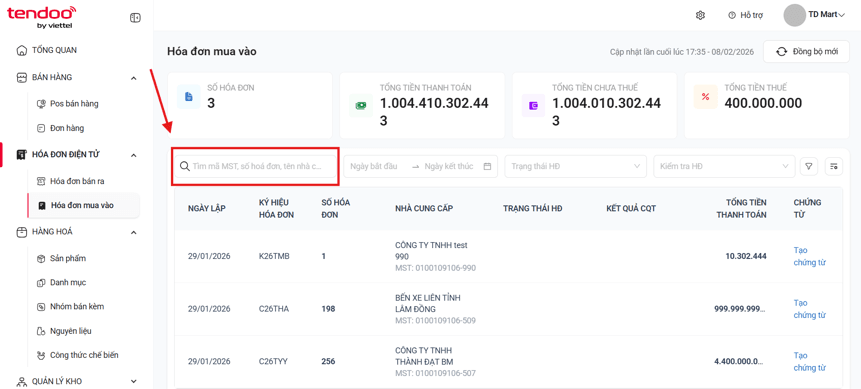
Task: Set the Ngày kết thúc end date
Action: [449, 166]
